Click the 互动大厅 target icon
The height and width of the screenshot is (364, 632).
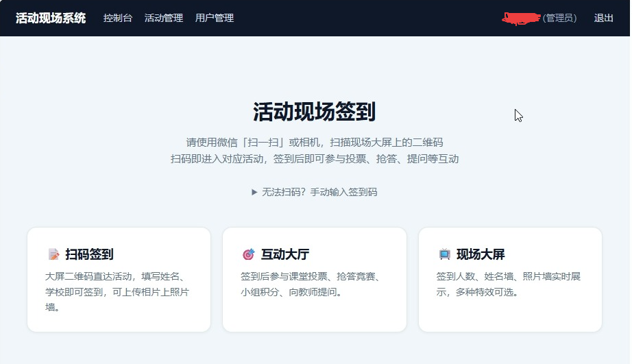[249, 254]
